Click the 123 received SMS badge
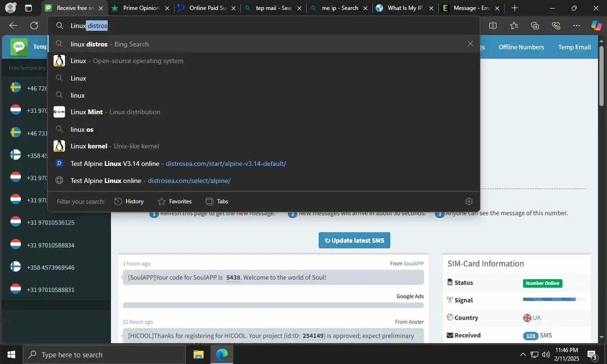607x364 pixels. pyautogui.click(x=531, y=336)
